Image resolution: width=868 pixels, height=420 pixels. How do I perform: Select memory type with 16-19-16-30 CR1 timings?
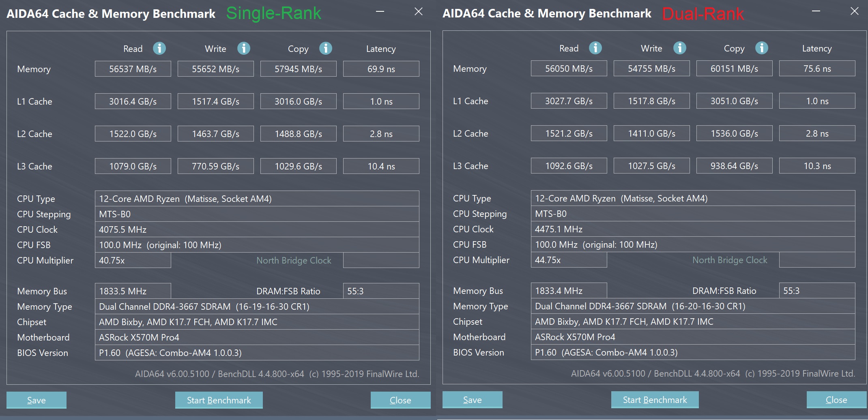click(x=257, y=306)
